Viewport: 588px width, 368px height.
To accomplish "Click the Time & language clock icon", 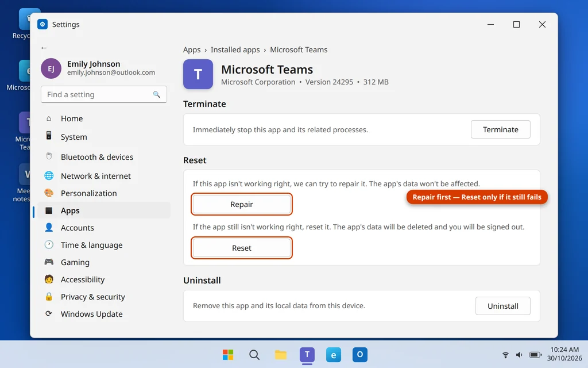I will coord(49,244).
